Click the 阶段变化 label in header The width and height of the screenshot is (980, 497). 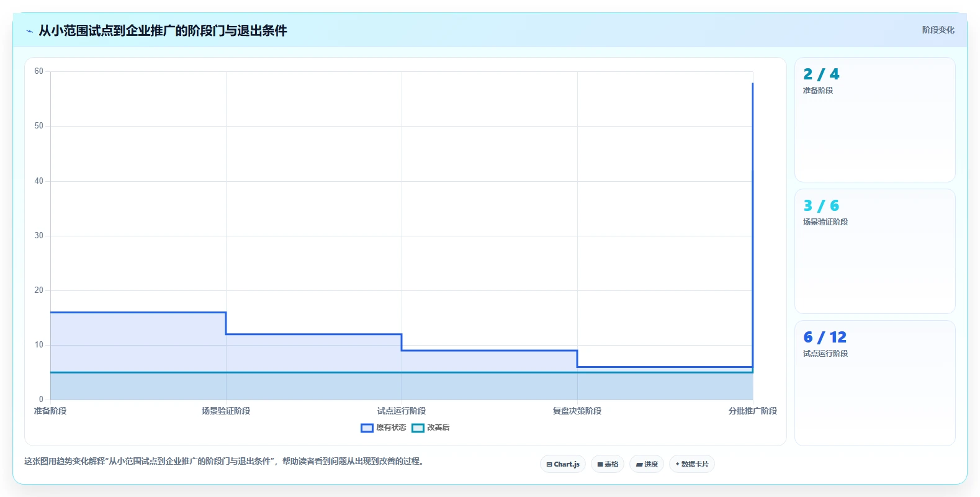point(938,30)
